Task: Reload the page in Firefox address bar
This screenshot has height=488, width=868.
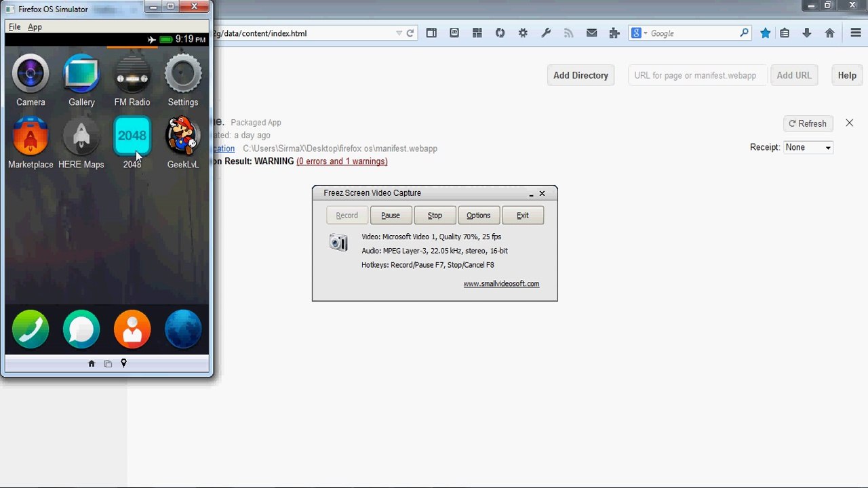Action: [x=410, y=33]
